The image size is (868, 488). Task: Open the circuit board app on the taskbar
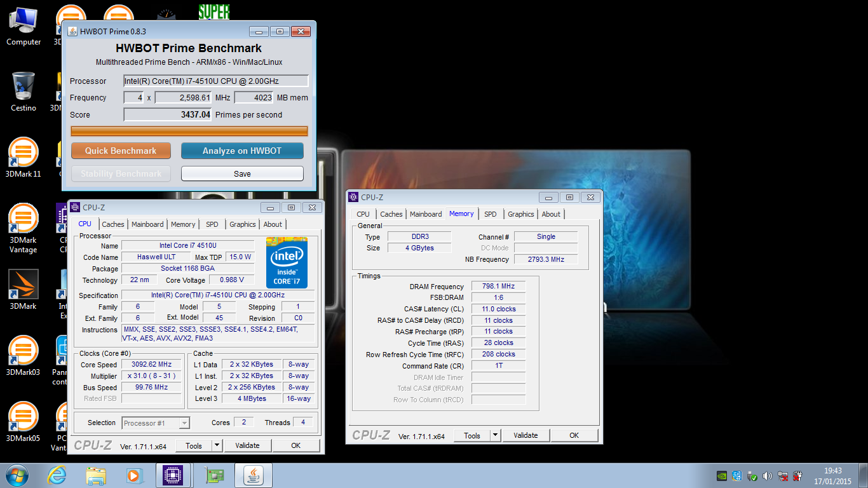click(214, 475)
